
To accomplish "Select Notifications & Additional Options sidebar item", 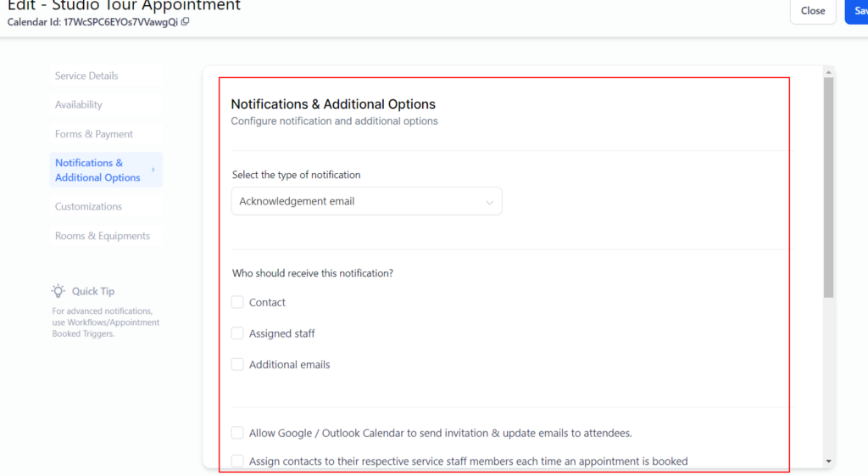I will pos(97,170).
